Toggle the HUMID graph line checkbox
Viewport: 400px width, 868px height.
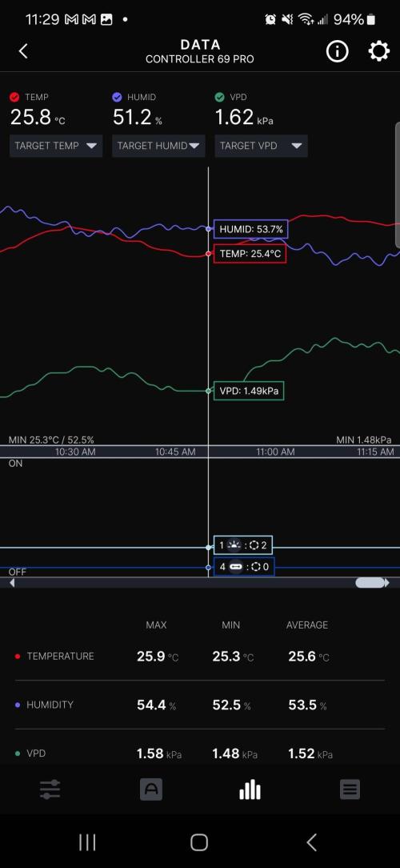point(117,98)
